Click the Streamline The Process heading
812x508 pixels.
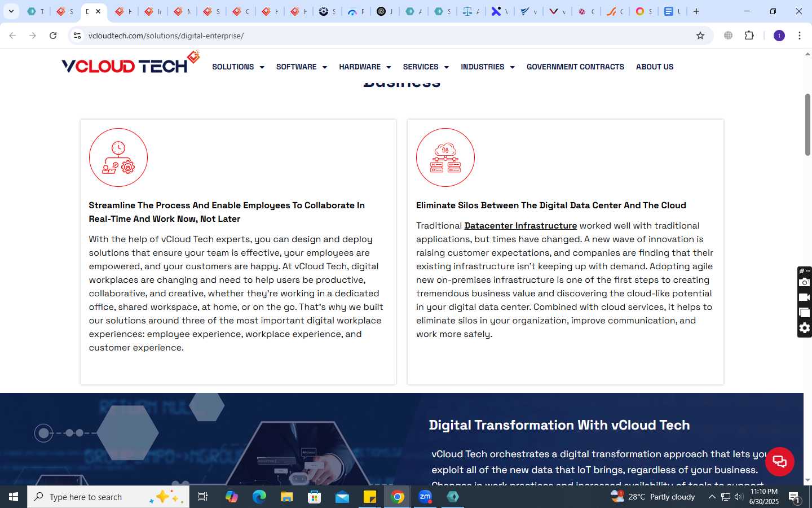coord(227,212)
